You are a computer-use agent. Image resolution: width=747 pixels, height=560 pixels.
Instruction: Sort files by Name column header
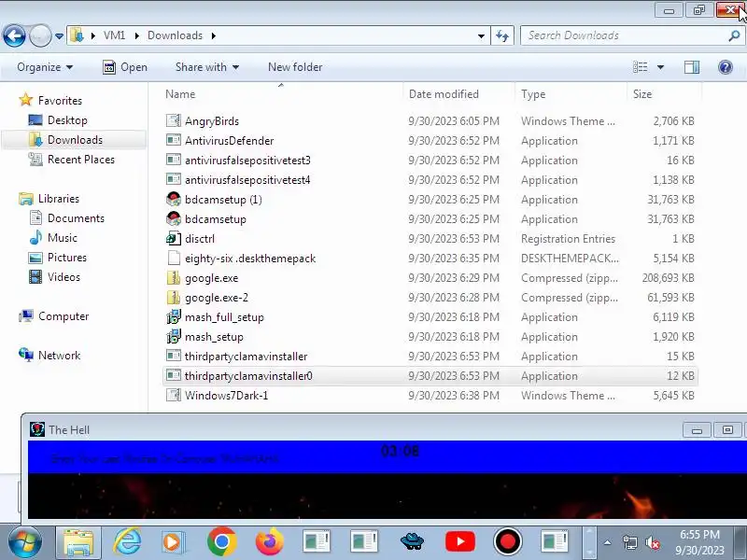tap(281, 94)
